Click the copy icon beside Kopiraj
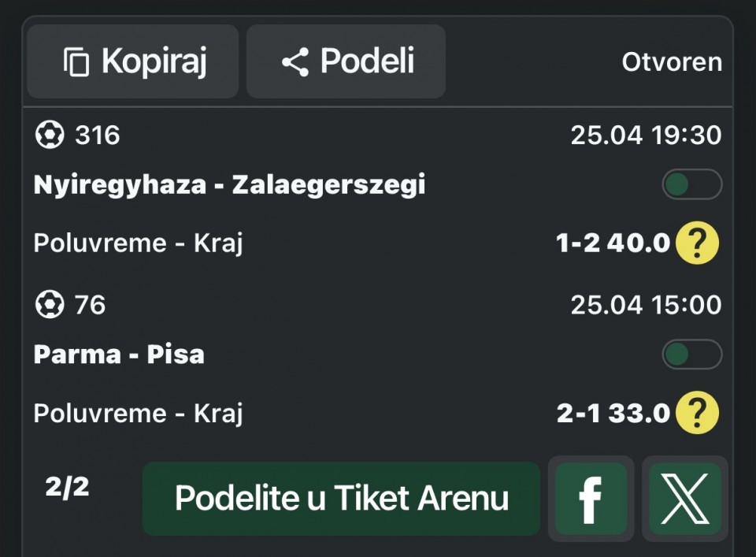This screenshot has height=557, width=756. pyautogui.click(x=76, y=62)
